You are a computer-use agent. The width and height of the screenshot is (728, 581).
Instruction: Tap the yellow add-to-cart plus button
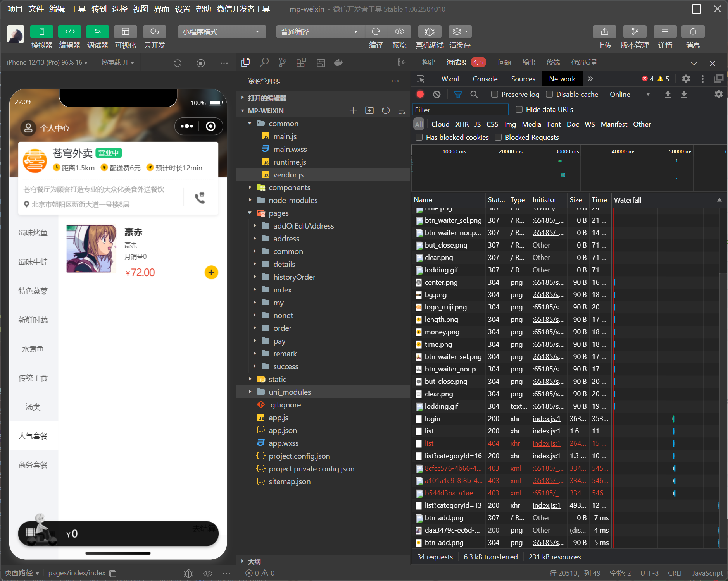211,273
